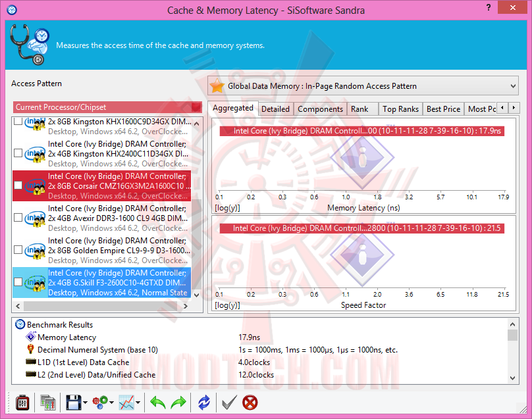
Task: Select the 4.0clocks L1D value
Action: click(x=253, y=362)
